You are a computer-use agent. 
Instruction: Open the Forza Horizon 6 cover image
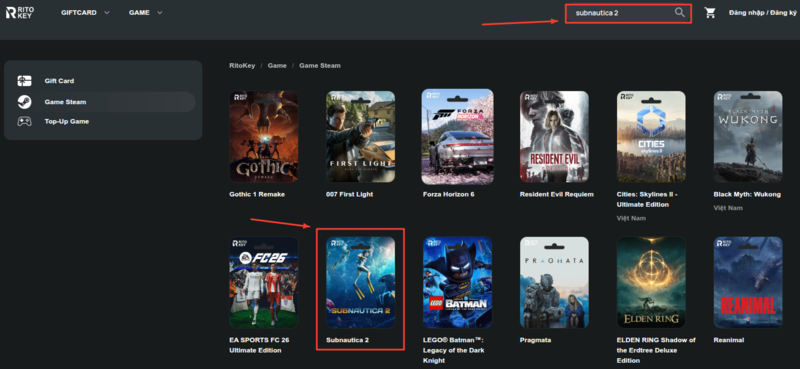coord(457,137)
